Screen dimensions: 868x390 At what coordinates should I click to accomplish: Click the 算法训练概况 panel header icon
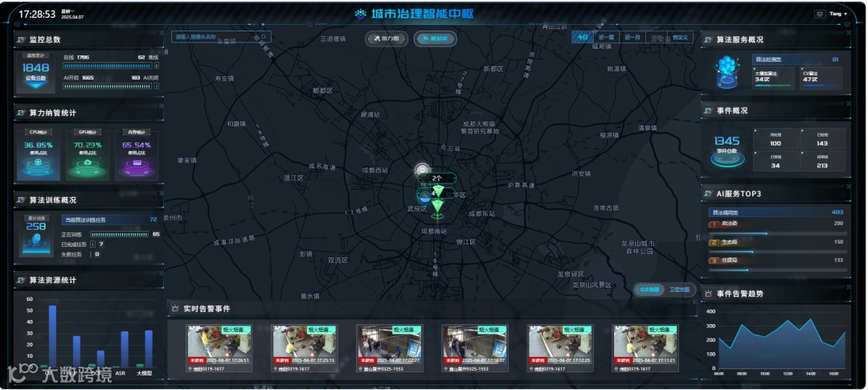(22, 200)
